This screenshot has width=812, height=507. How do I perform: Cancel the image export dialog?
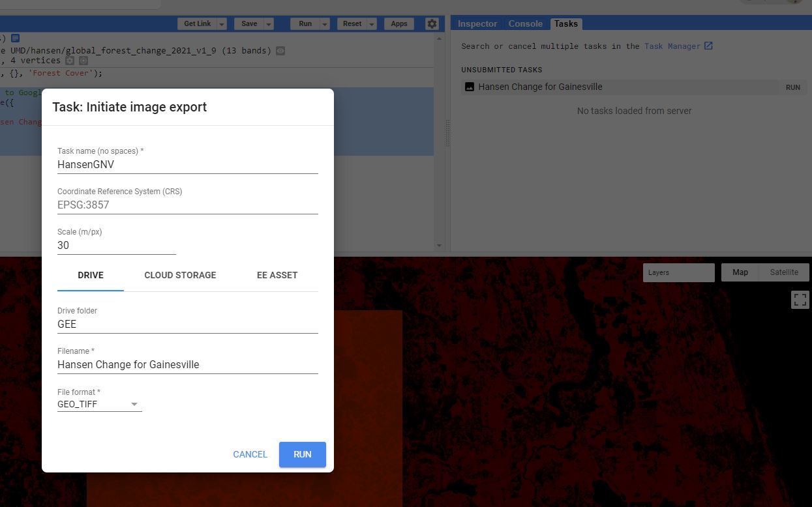pyautogui.click(x=250, y=454)
